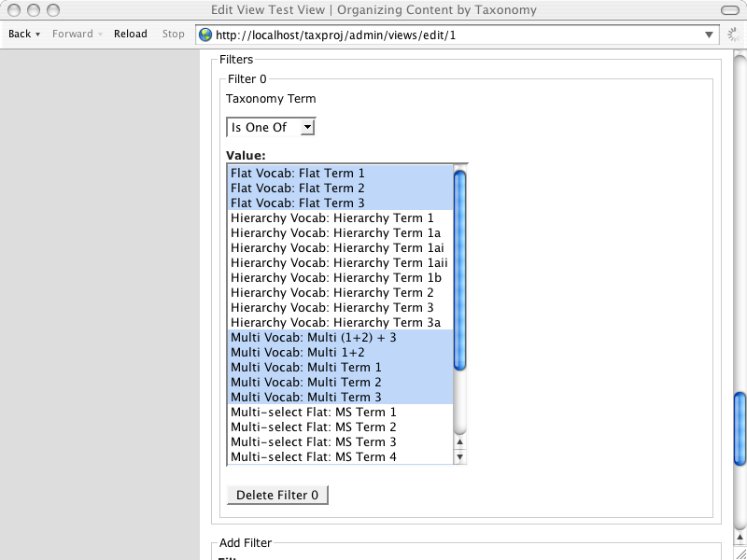Viewport: 747px width, 560px height.
Task: Select 'Flat Vocab: Flat Term 1' in the list
Action: pos(340,173)
